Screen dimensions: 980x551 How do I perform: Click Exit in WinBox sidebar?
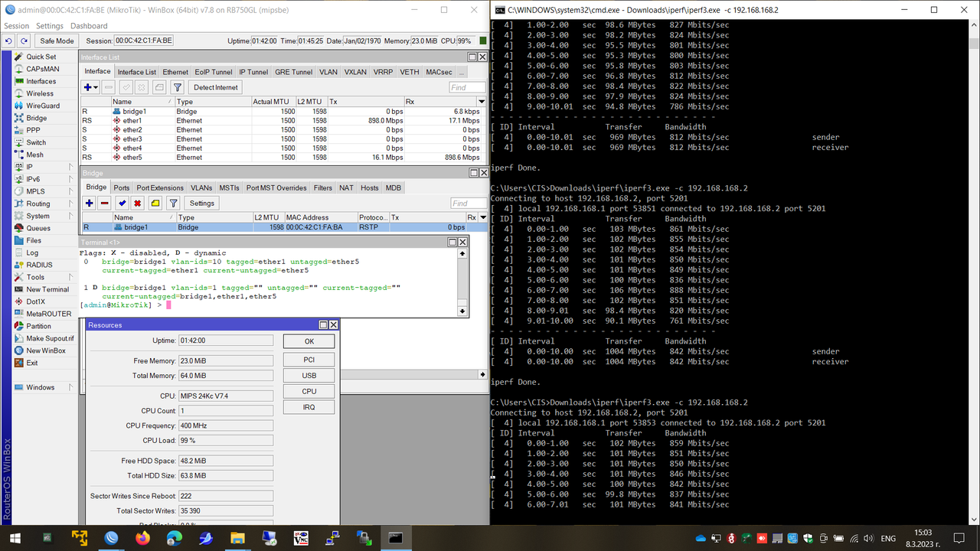point(31,363)
